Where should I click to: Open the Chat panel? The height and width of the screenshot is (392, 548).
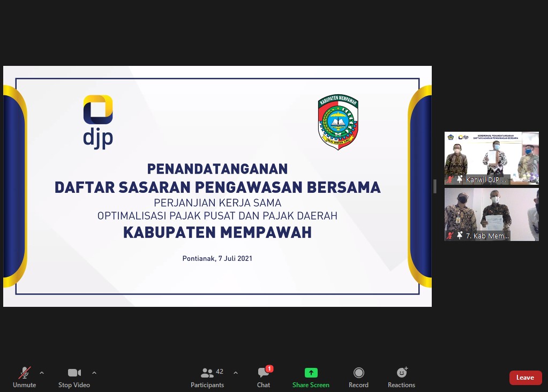click(x=263, y=373)
